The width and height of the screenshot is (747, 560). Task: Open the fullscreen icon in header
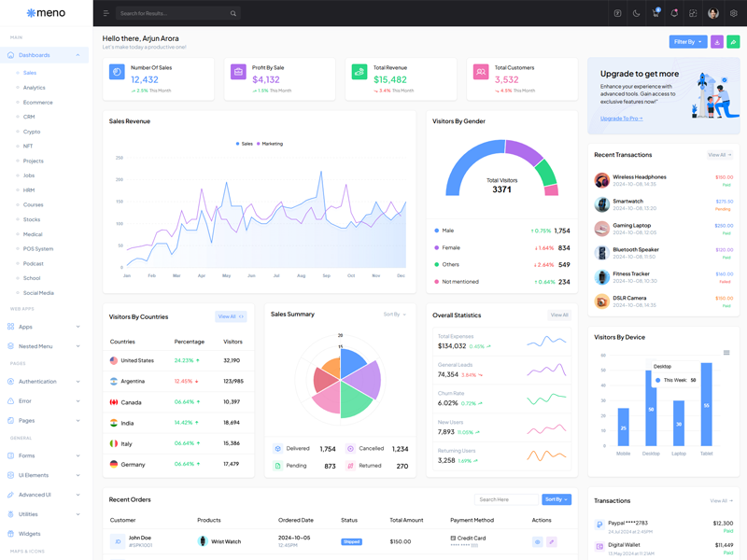[x=693, y=13]
